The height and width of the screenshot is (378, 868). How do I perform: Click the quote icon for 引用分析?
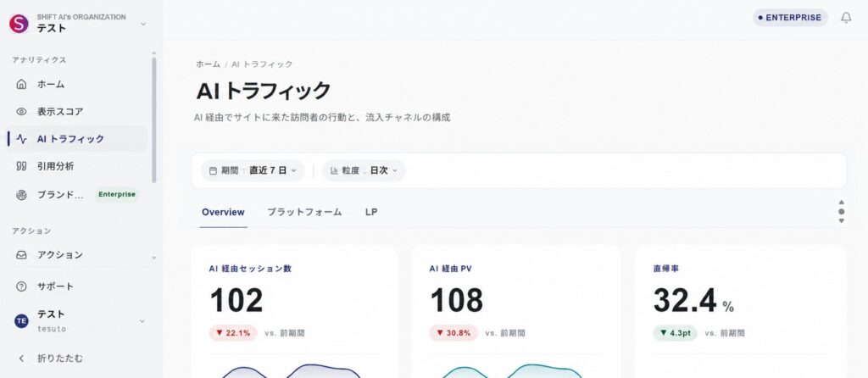[21, 166]
